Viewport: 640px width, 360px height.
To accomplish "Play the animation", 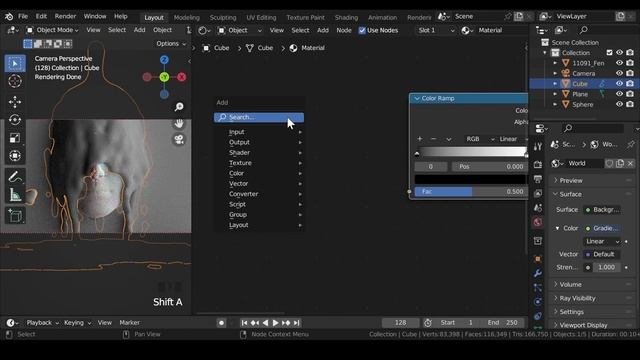I will click(276, 323).
